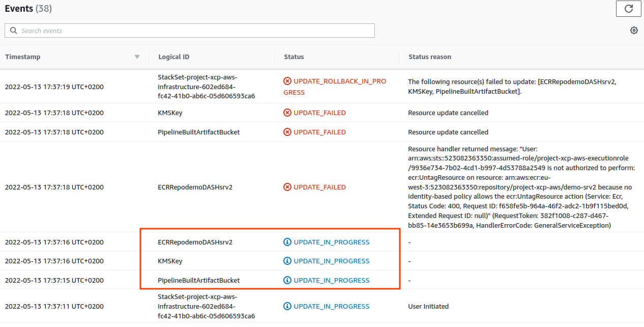
Task: Switch sorting to Status reason header
Action: pyautogui.click(x=429, y=57)
